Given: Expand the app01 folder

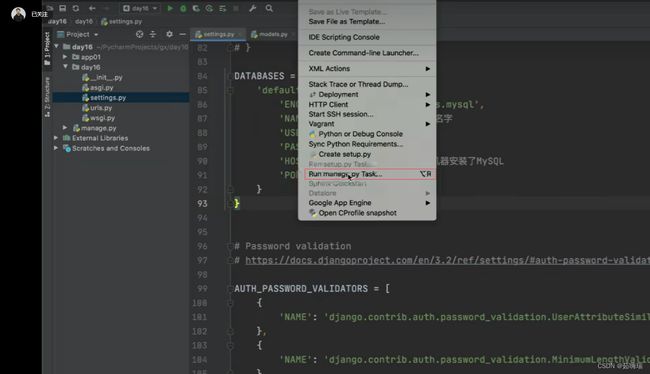Looking at the screenshot, I should coord(65,57).
